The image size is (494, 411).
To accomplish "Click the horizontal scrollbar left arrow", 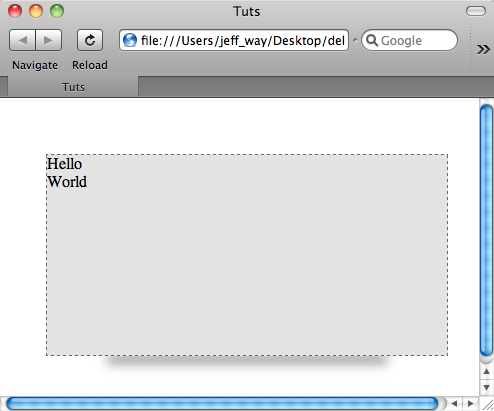I will 454,404.
